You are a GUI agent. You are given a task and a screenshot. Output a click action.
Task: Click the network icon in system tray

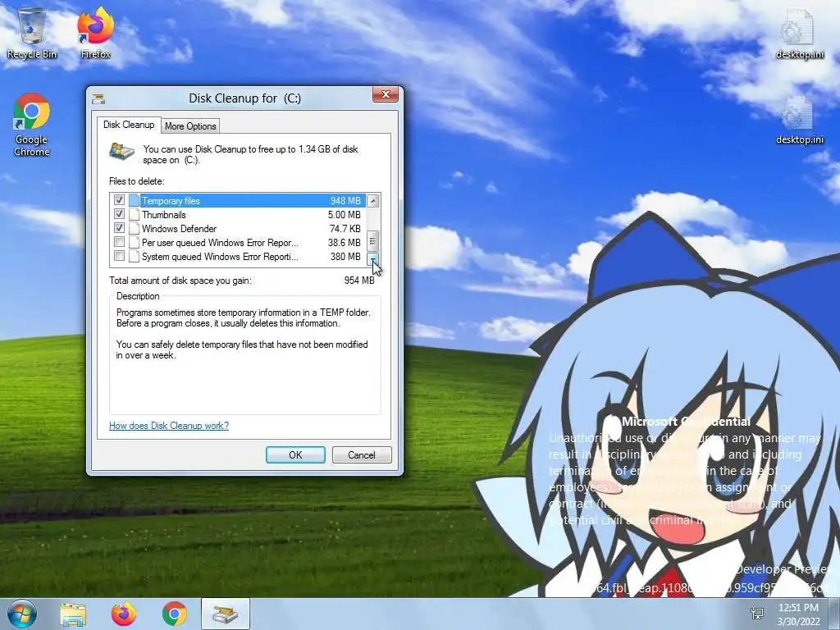click(x=758, y=614)
